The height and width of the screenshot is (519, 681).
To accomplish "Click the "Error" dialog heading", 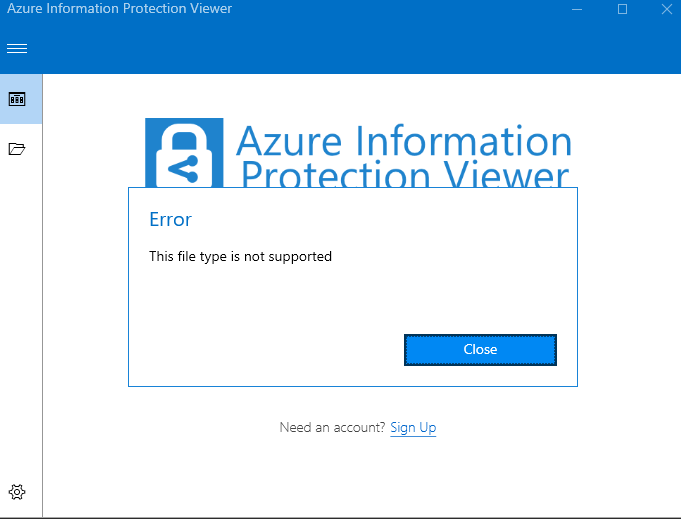I will point(170,220).
